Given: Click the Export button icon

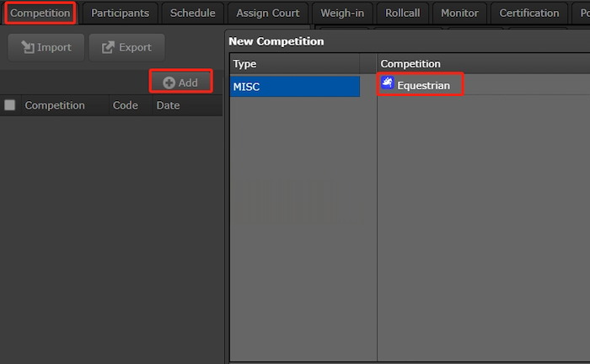Looking at the screenshot, I should pyautogui.click(x=108, y=48).
